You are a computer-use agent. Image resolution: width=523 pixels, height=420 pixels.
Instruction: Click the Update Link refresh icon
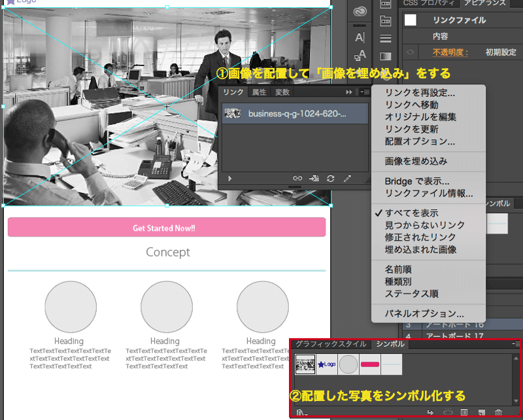(x=331, y=179)
